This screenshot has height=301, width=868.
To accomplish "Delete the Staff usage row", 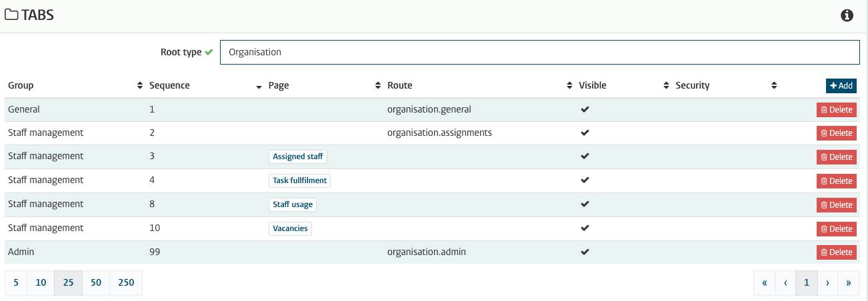I will pyautogui.click(x=837, y=205).
